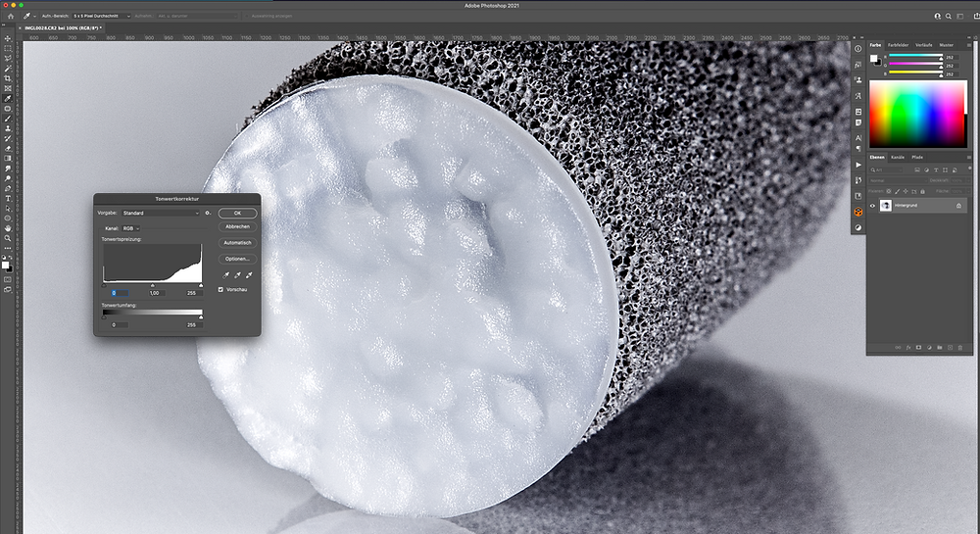
Task: Hide the Hintergrund layer with eye icon
Action: 872,206
